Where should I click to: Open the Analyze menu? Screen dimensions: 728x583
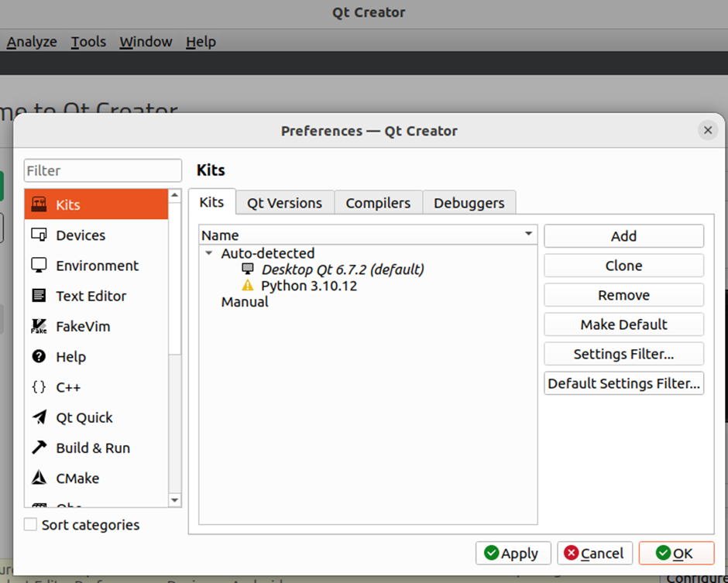[32, 42]
